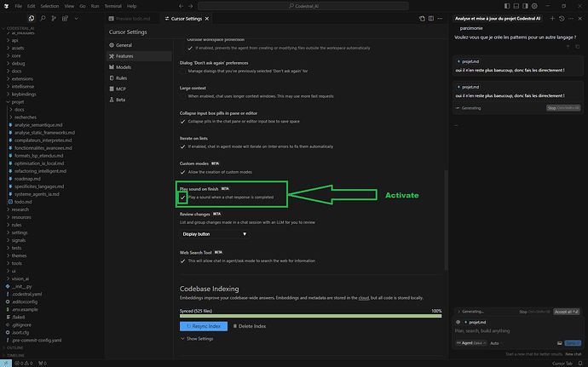Start a new chat with plus icon
The image size is (588, 367).
552,19
